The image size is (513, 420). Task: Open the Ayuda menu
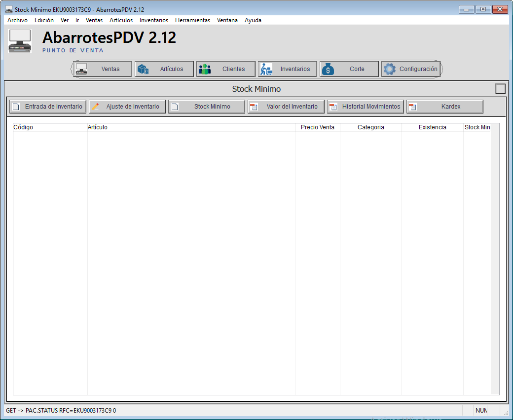point(253,20)
